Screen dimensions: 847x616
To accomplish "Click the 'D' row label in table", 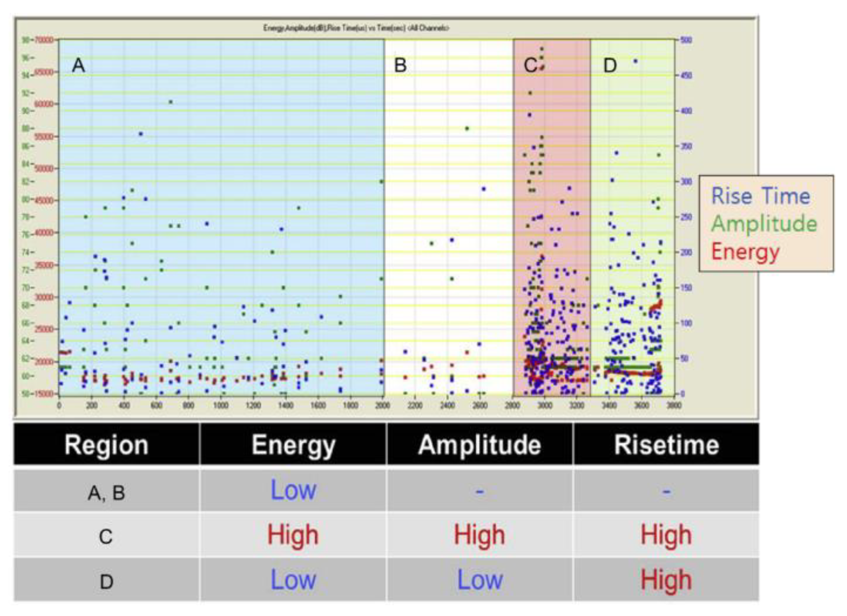I will (106, 582).
